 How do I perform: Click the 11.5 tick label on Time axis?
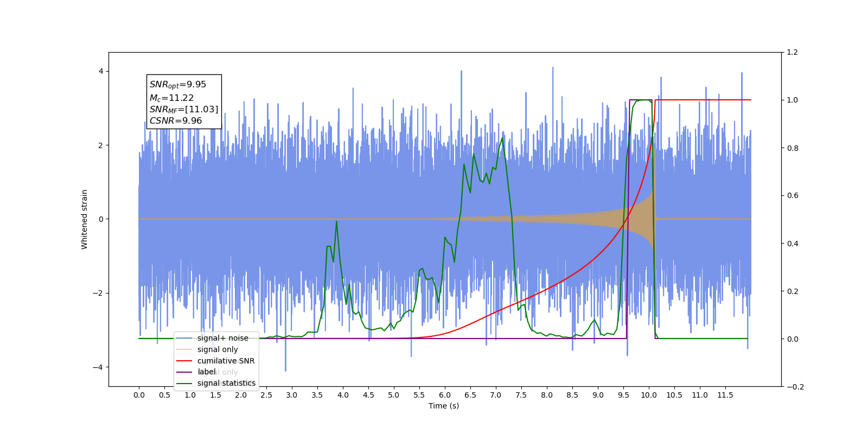(725, 395)
